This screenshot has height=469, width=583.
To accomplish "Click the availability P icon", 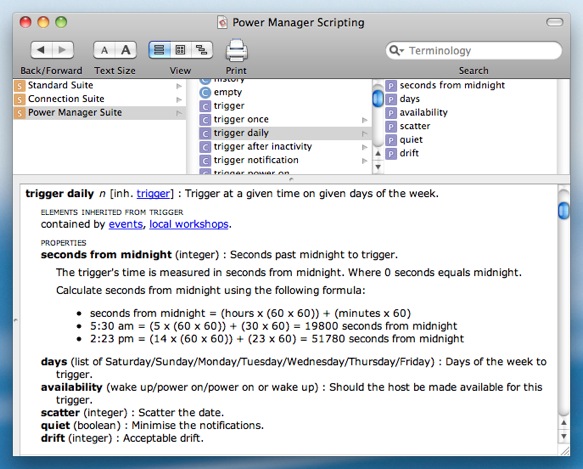I will click(x=391, y=113).
